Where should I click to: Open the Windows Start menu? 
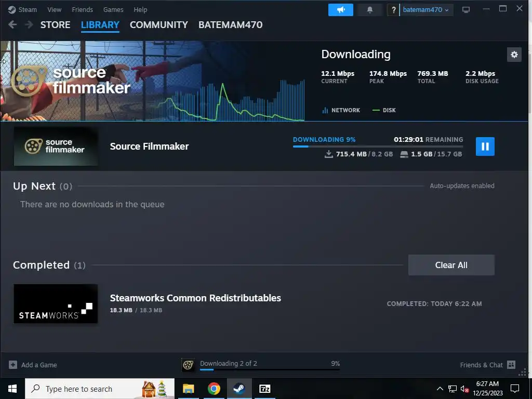tap(12, 389)
